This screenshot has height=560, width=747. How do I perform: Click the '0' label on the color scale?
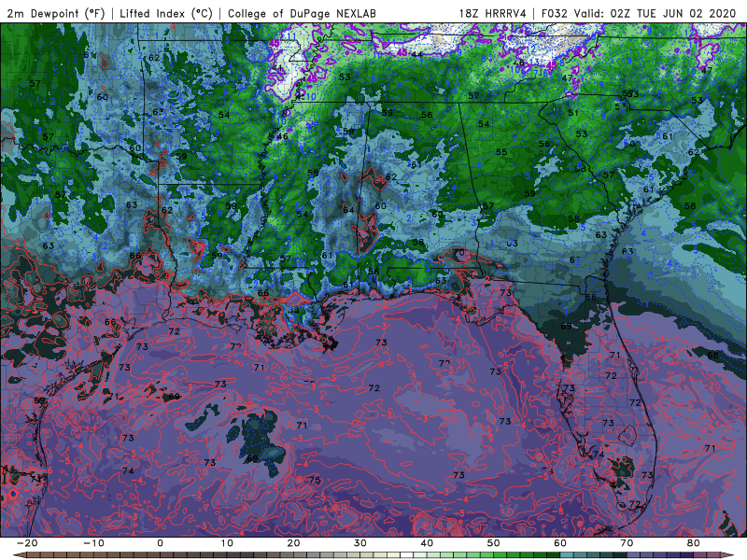(160, 543)
